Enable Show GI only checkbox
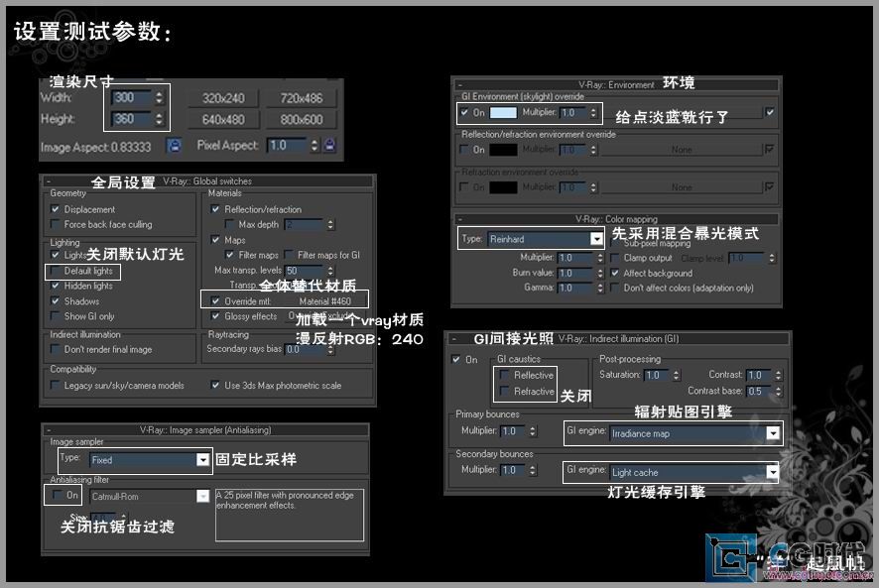This screenshot has height=588, width=879. [x=55, y=316]
